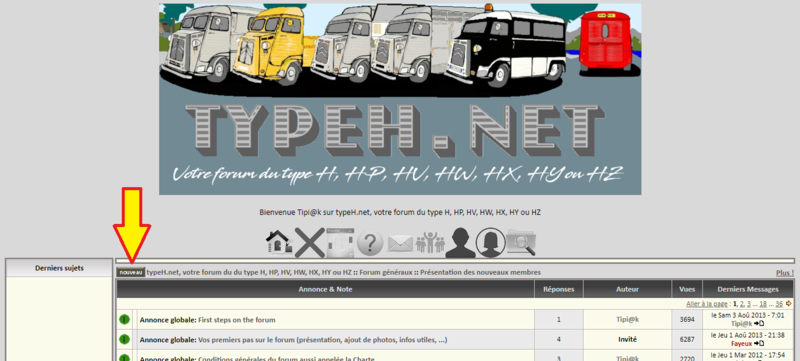Open the folder search magnifier icon

coord(521,243)
